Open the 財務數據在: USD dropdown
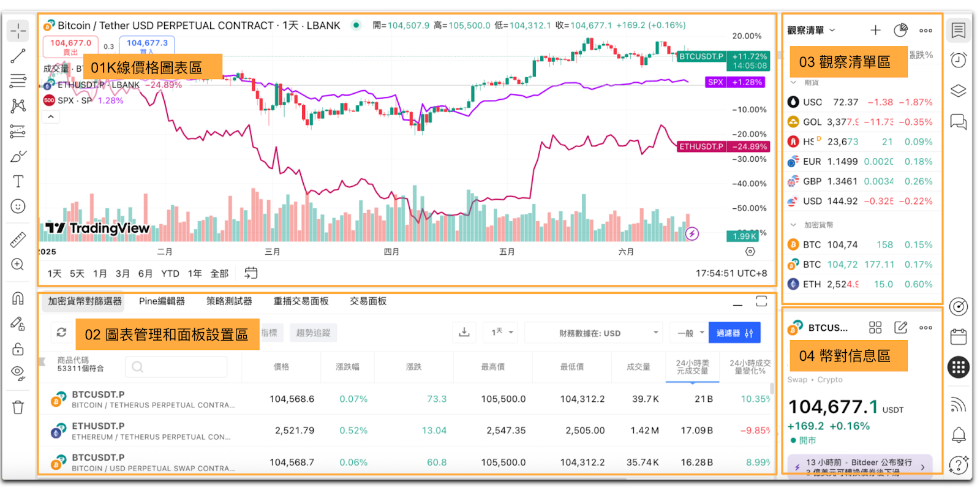 click(592, 333)
